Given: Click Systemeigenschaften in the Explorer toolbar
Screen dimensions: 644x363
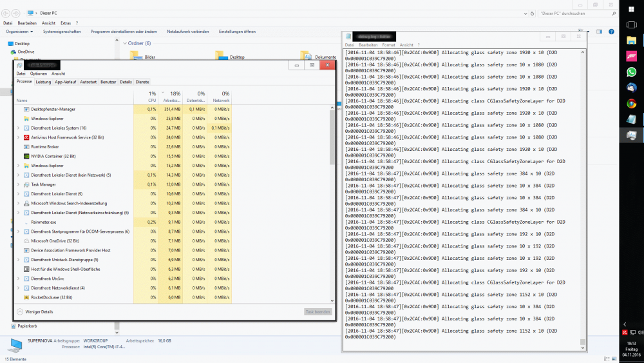Looking at the screenshot, I should 62,32.
